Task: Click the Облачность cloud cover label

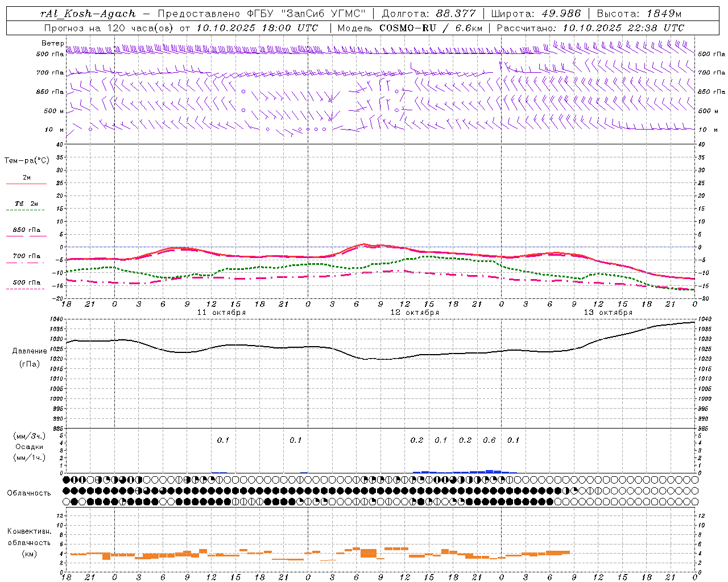Action: (x=29, y=493)
